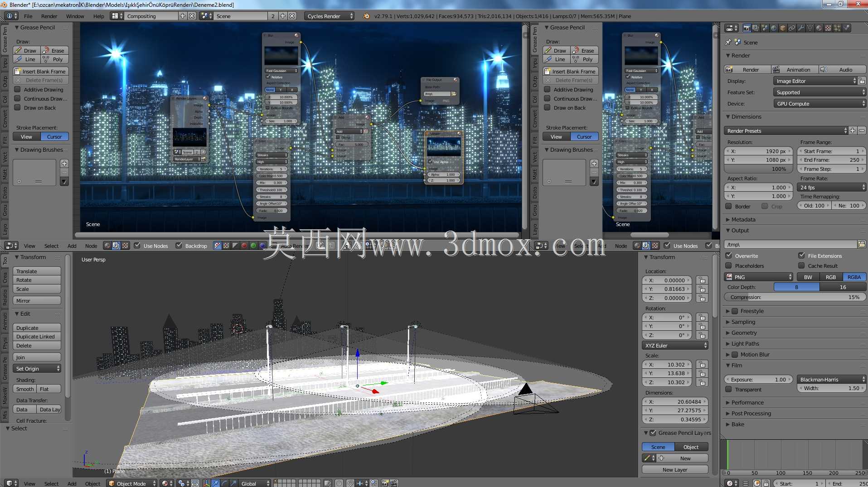Click Insert Blank Frame in left Grease Pencil panel
This screenshot has width=868, height=487.
(41, 72)
